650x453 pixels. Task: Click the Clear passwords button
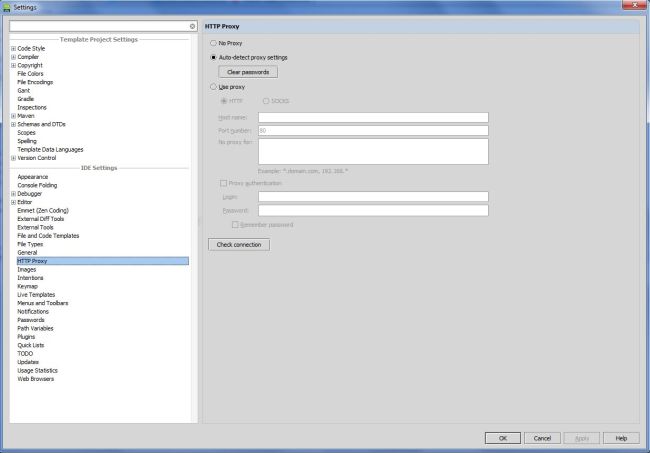[248, 72]
